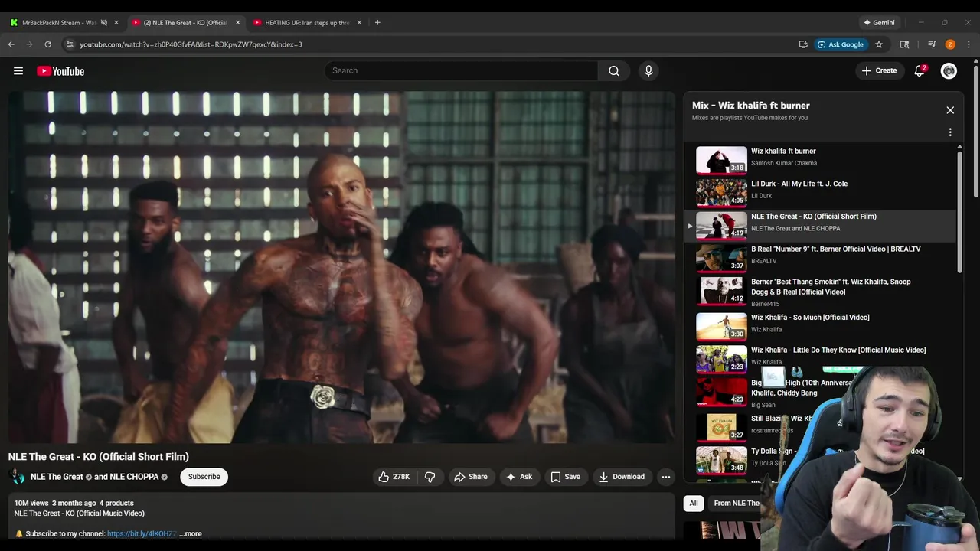Open the media controls icon in toolbar

coord(932,44)
